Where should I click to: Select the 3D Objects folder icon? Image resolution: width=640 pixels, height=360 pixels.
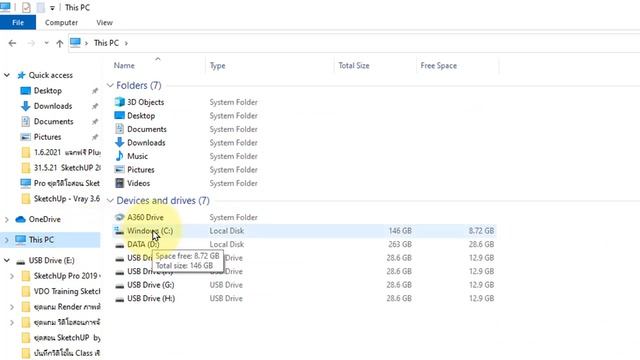coord(120,102)
